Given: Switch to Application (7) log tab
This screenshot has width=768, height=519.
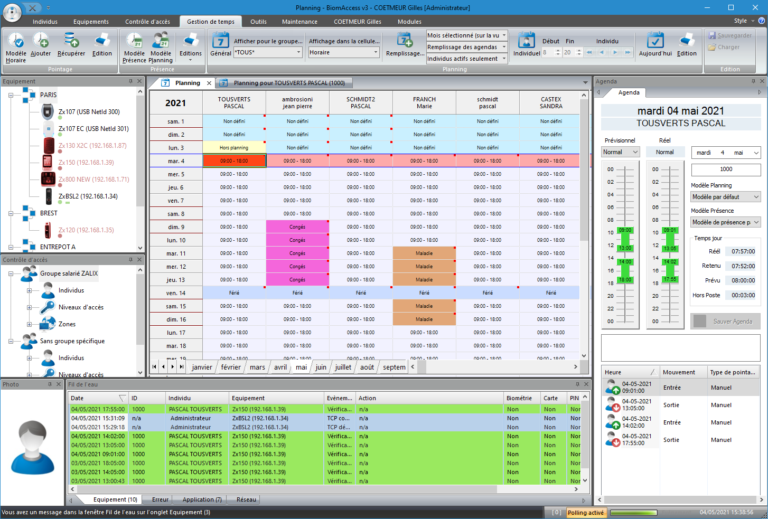Looking at the screenshot, I should tap(202, 499).
